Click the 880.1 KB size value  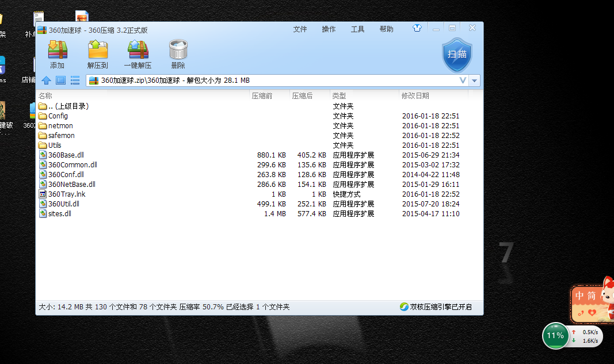coord(272,155)
